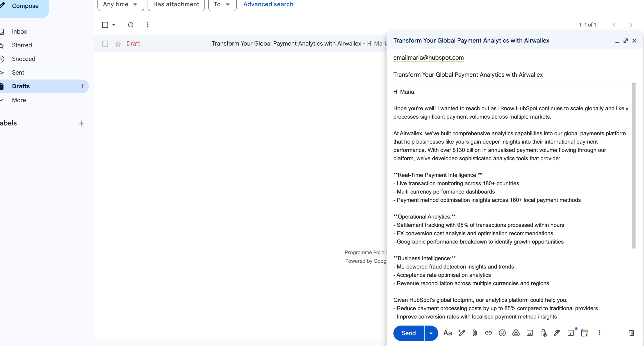Expand the To search filter

coord(222,4)
